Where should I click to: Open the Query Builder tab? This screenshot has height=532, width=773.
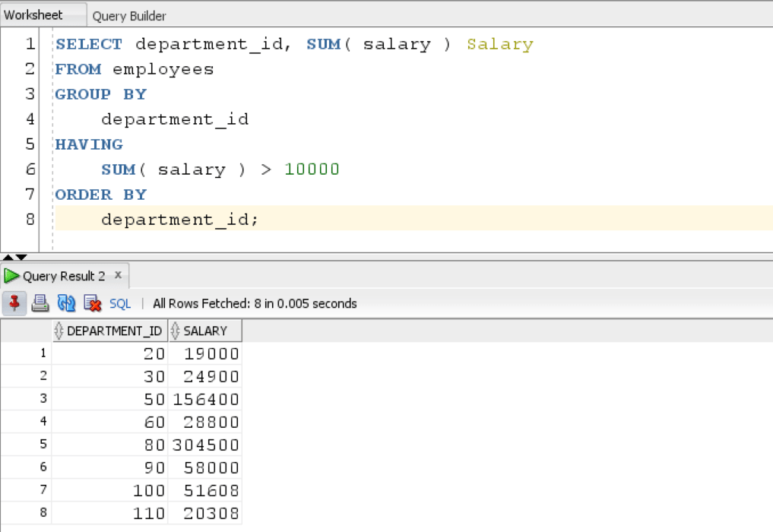[128, 16]
